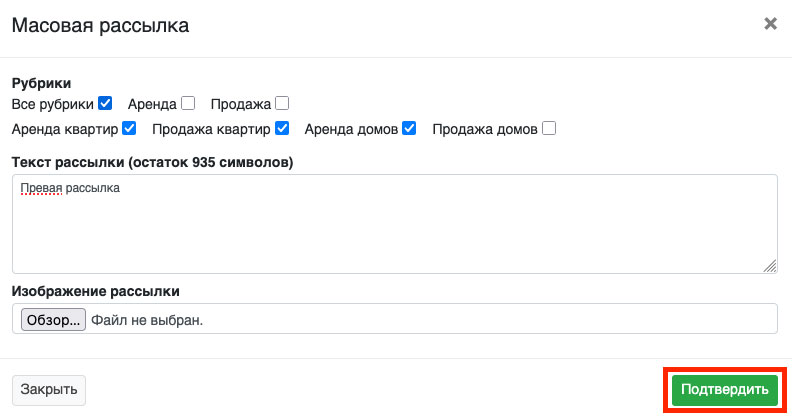Disable the 'Аренда домов' checkbox
The image size is (792, 420).
(x=408, y=129)
